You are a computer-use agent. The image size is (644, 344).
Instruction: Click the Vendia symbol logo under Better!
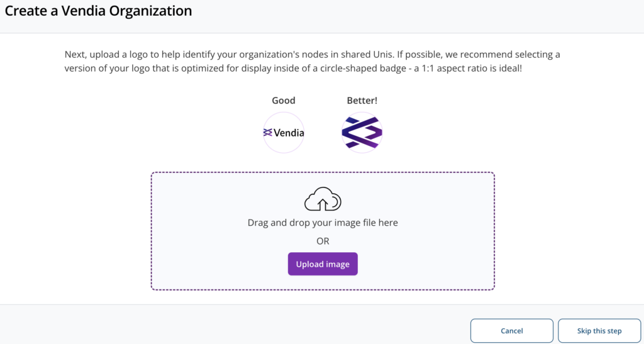(x=362, y=132)
